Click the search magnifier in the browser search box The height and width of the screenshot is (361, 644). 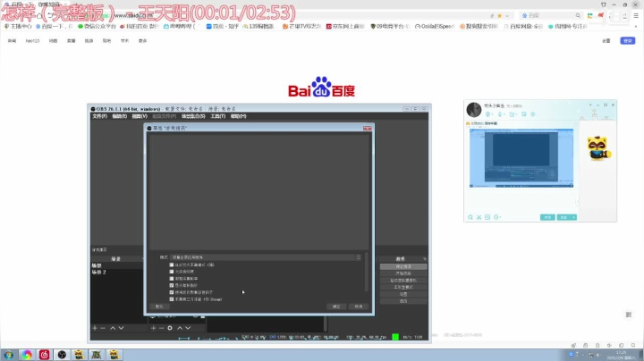578,15
